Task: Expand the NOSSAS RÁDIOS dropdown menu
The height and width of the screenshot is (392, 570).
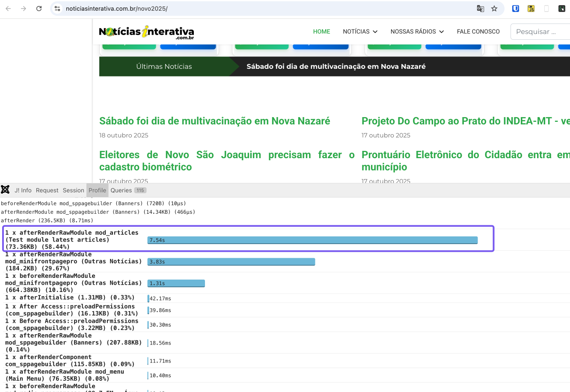Action: [x=417, y=32]
